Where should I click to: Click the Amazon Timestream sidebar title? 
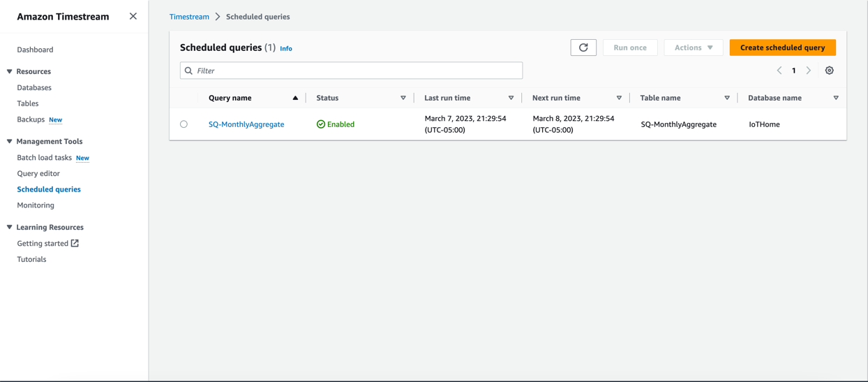coord(63,17)
